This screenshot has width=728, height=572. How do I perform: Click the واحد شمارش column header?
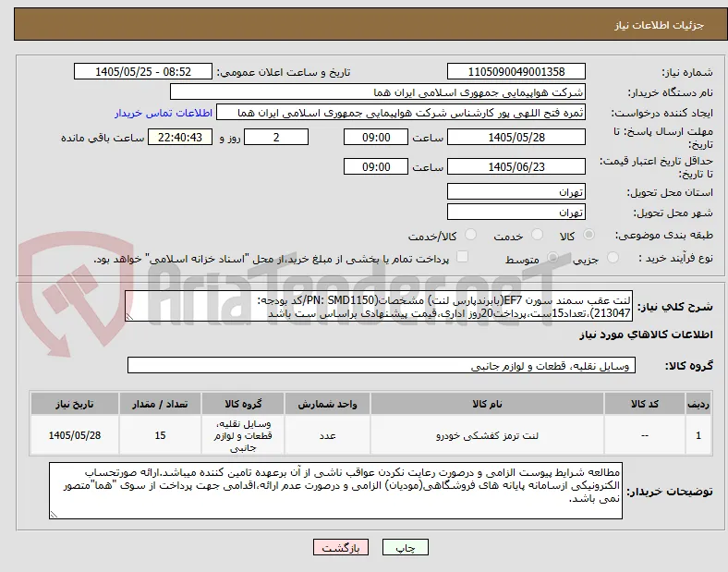point(327,404)
